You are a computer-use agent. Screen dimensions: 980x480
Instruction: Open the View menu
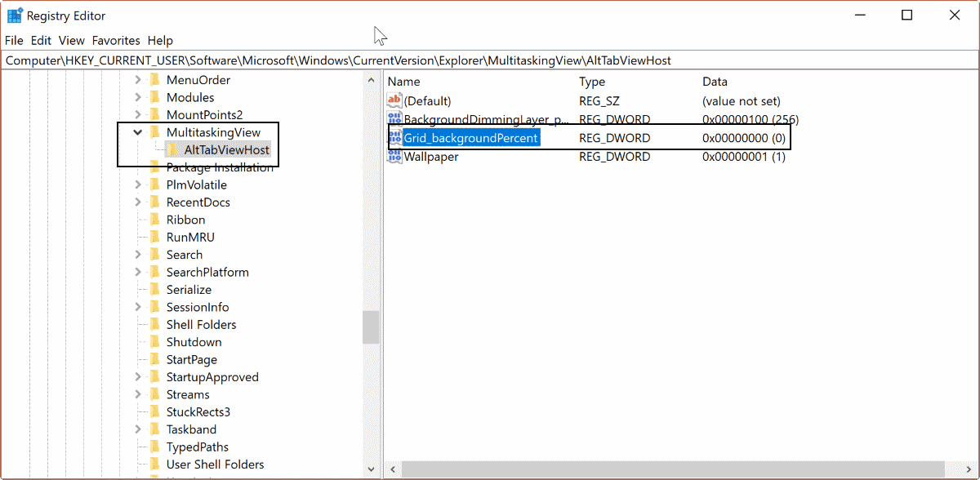click(x=72, y=40)
